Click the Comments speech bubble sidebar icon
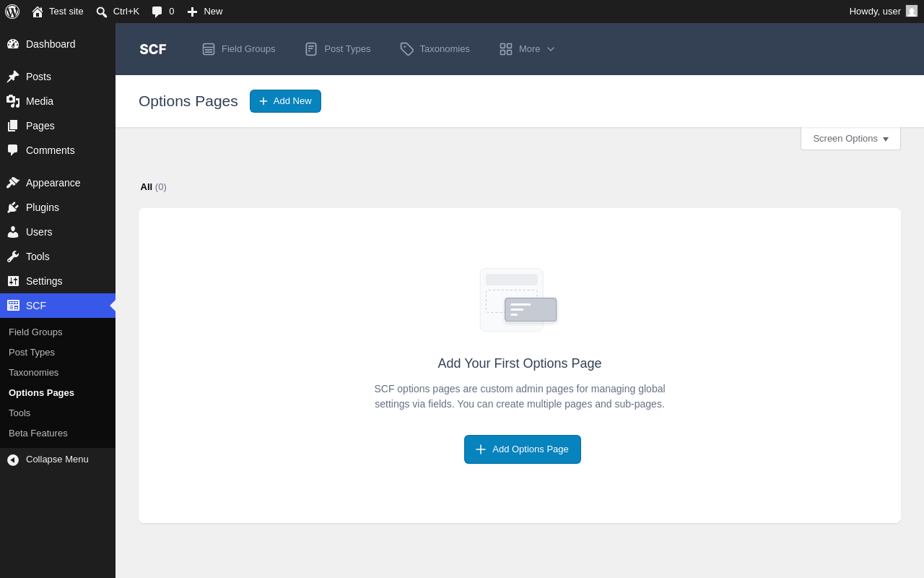 (x=13, y=150)
